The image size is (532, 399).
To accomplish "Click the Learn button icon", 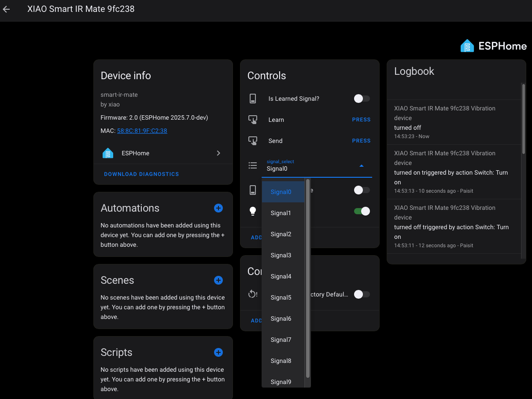I will click(253, 120).
